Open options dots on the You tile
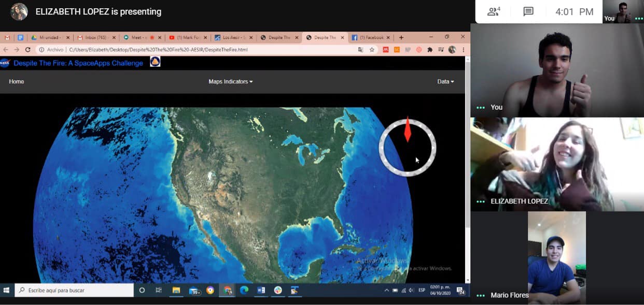The height and width of the screenshot is (305, 644). tap(481, 108)
